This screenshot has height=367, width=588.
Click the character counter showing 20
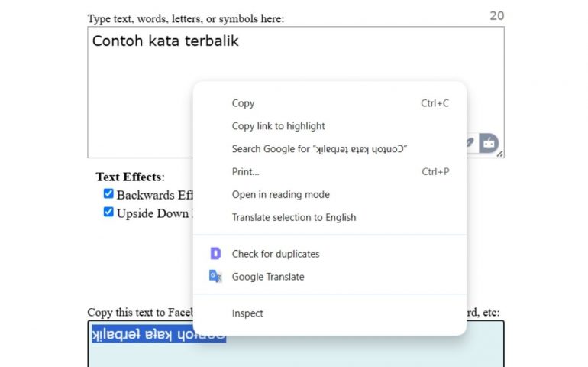[x=496, y=16]
